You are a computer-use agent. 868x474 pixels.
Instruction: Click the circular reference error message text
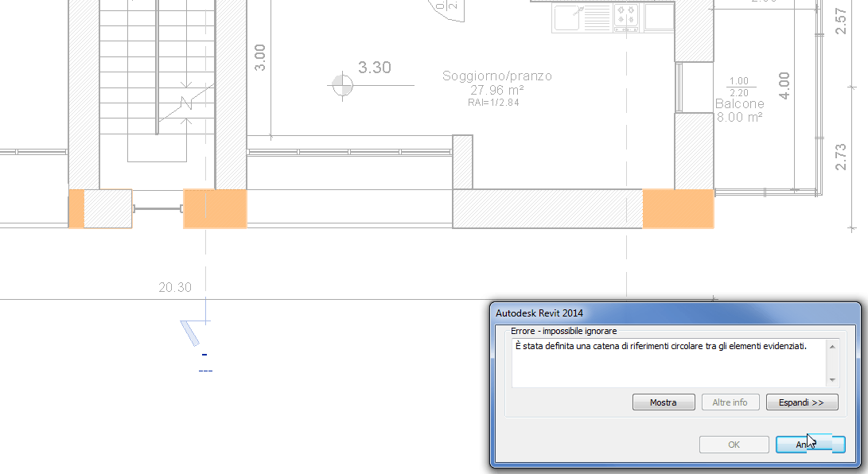pos(661,346)
